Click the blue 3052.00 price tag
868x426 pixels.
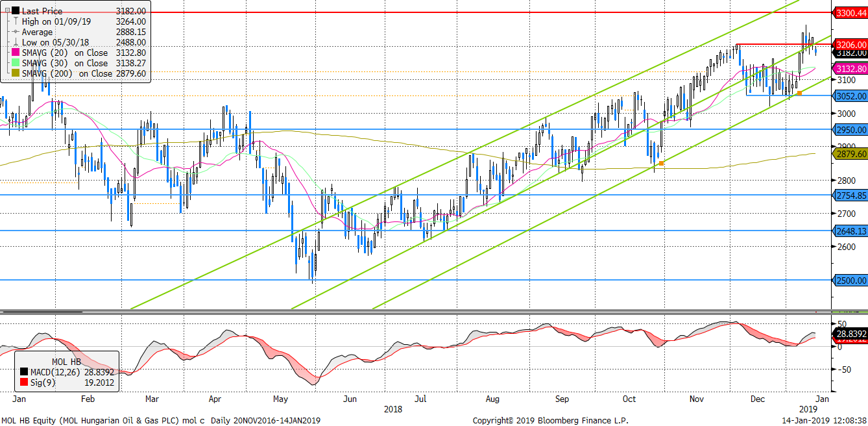pos(850,95)
